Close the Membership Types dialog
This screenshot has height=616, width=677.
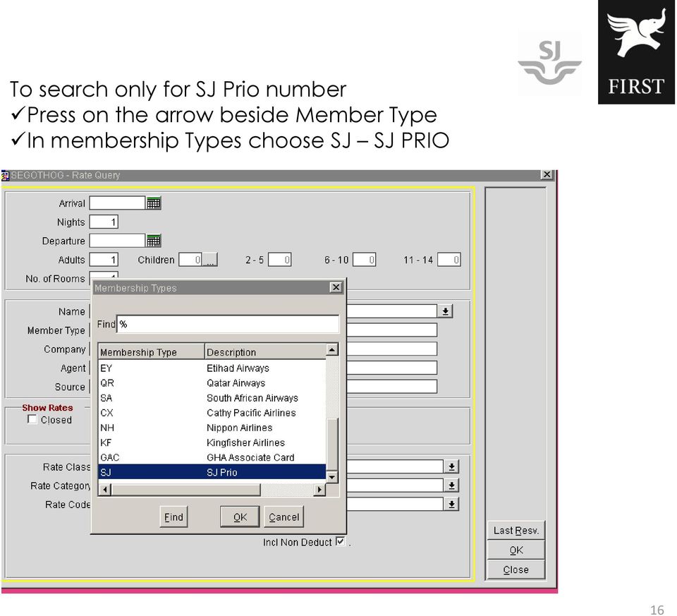[x=336, y=287]
